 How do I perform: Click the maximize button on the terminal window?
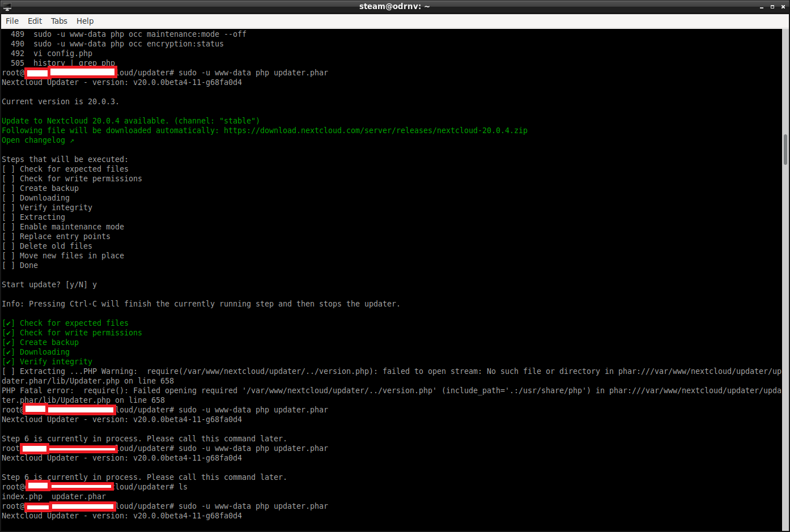(772, 7)
